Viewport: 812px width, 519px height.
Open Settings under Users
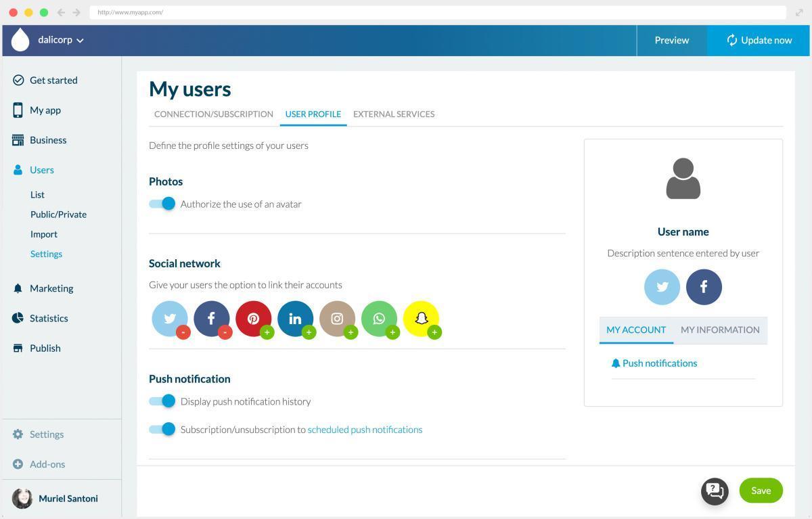point(46,254)
